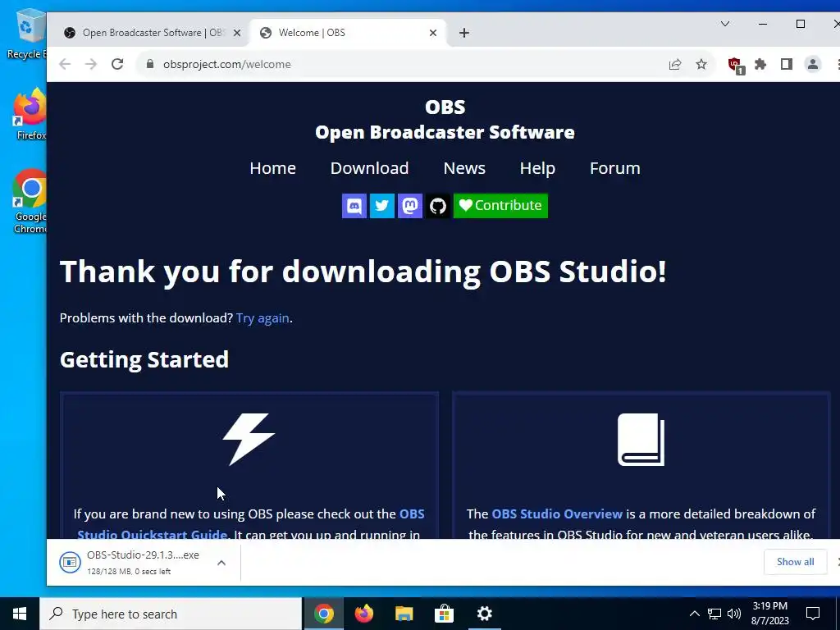Open the taskbar clock and date

coord(769,614)
